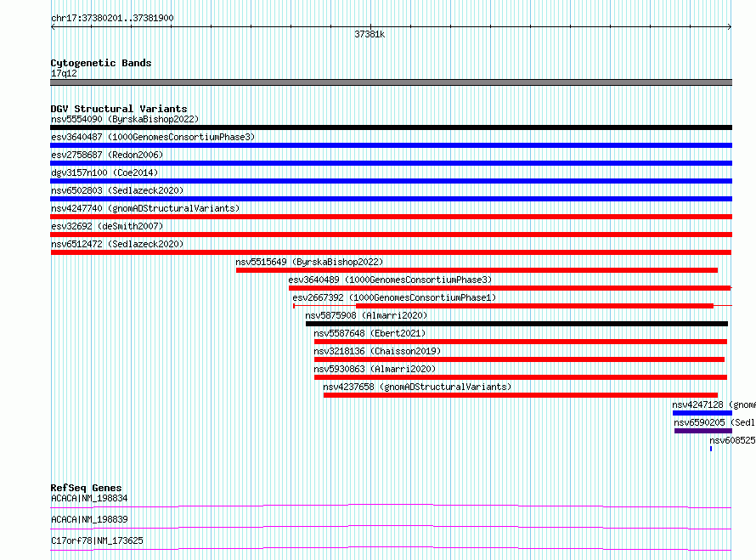Click the right arrow on the ruler
756x560 pixels.
730,27
